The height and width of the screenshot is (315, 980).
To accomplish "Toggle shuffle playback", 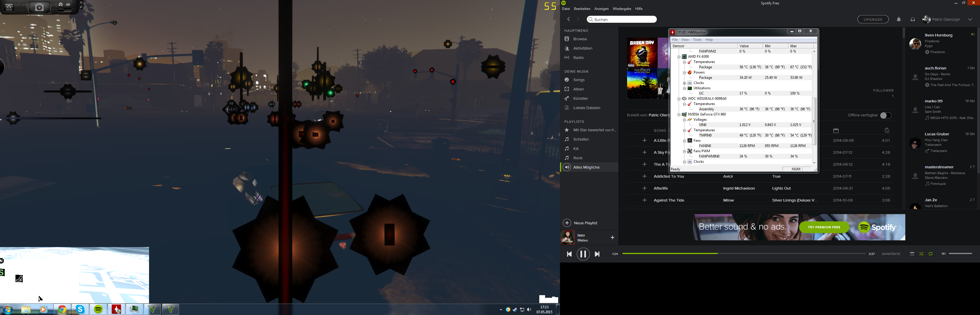I will [x=921, y=254].
